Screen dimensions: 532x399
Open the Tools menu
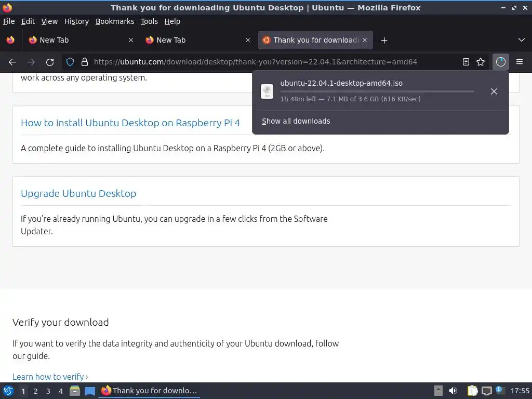(x=149, y=21)
